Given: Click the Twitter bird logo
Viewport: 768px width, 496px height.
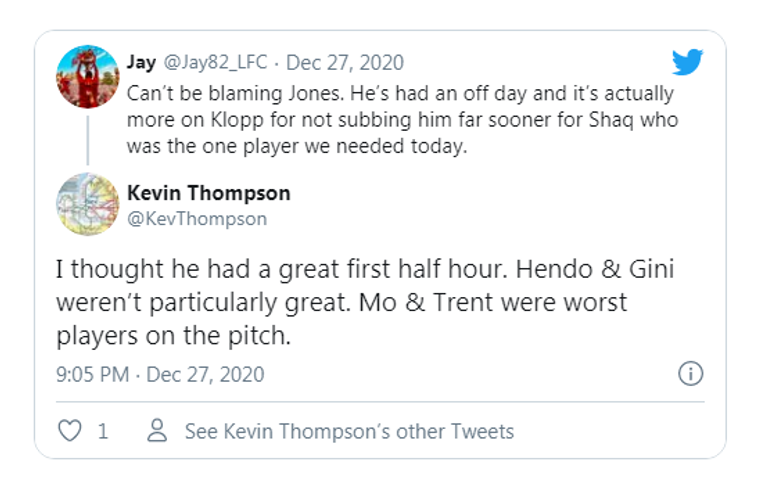Looking at the screenshot, I should [688, 62].
